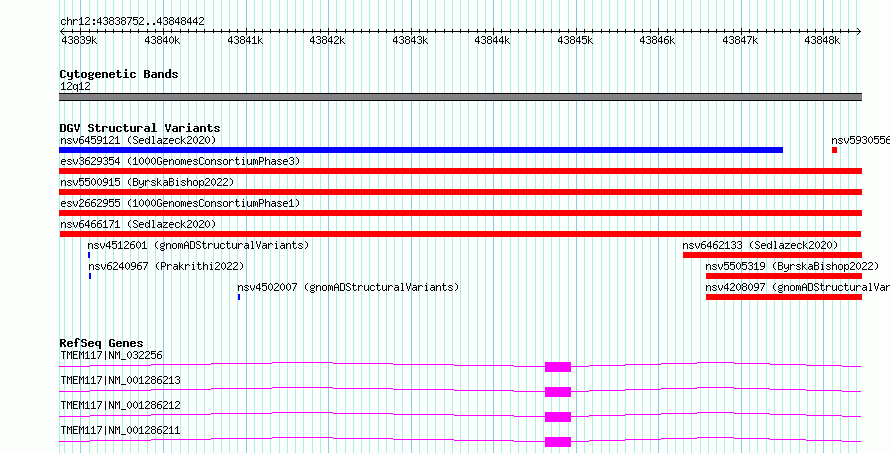Open the nsv6466171 (Sedlazeck2020) label
The image size is (890, 453).
pos(138,224)
